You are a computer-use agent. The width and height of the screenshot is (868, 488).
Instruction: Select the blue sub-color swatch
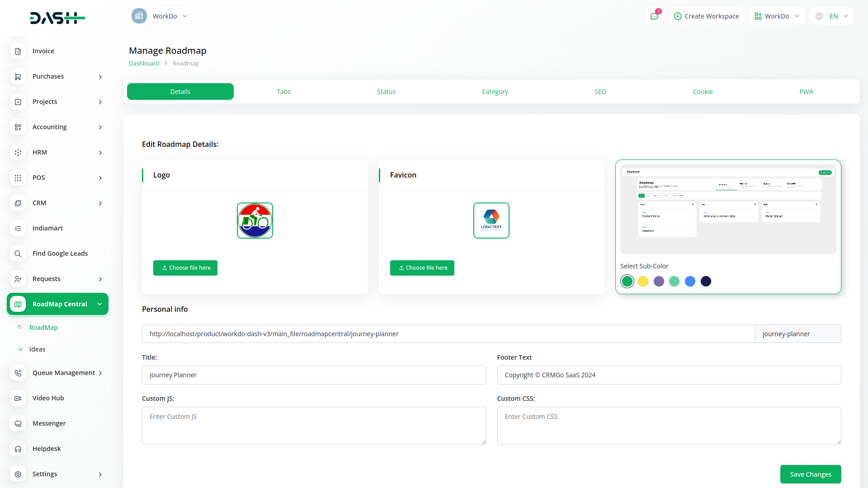(x=690, y=281)
